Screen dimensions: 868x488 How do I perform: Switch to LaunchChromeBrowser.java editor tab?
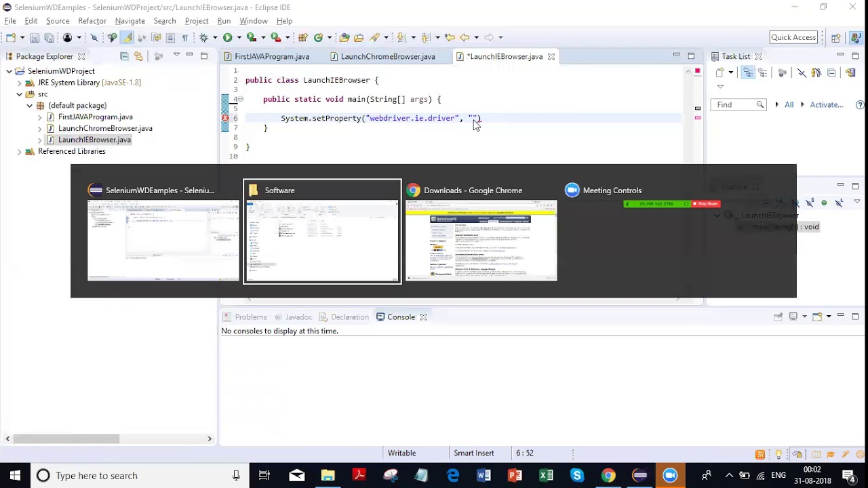pos(388,56)
